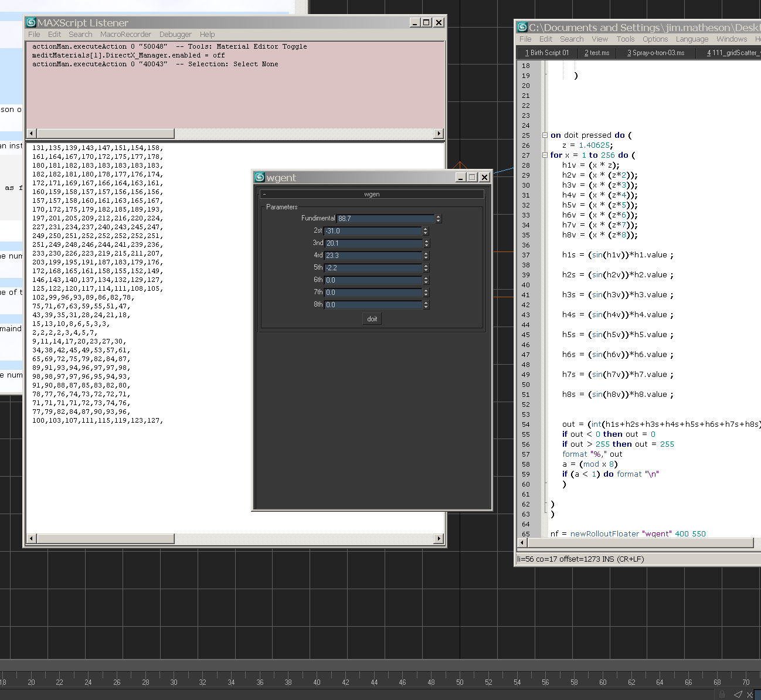Click the 2st harmonic value field

pyautogui.click(x=373, y=231)
